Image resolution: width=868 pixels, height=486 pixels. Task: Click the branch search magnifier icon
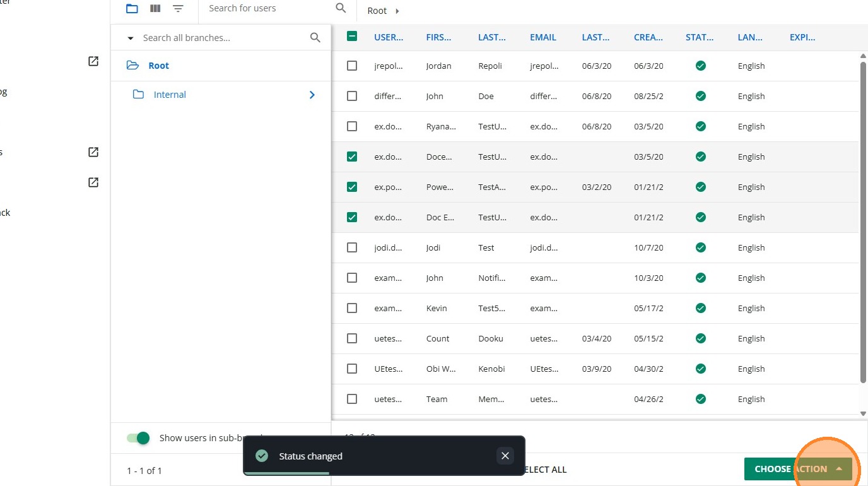[315, 38]
